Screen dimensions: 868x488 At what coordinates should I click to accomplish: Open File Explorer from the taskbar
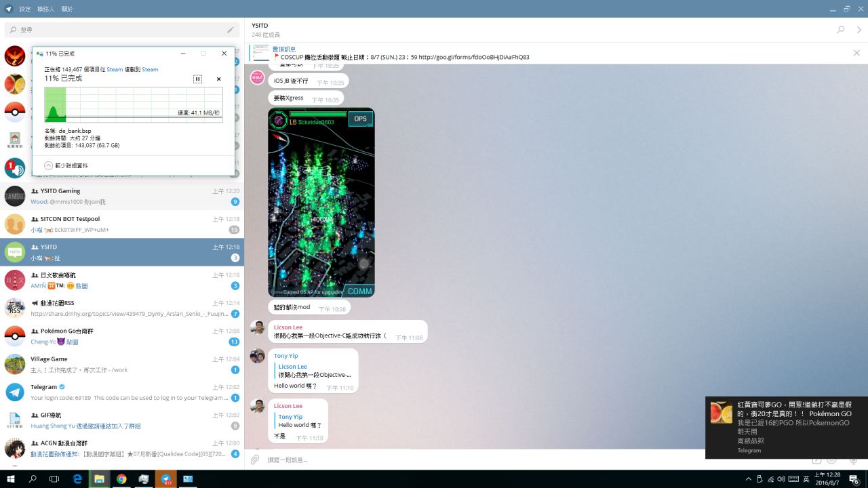pyautogui.click(x=99, y=479)
